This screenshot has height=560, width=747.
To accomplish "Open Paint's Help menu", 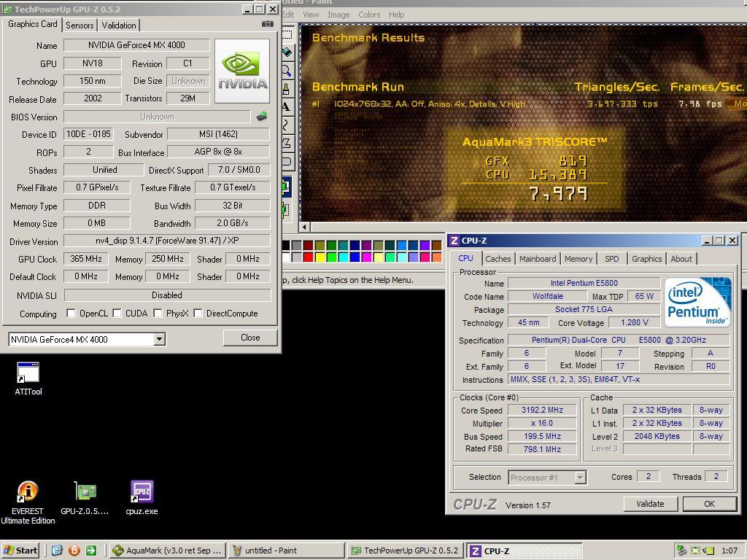I will point(396,15).
